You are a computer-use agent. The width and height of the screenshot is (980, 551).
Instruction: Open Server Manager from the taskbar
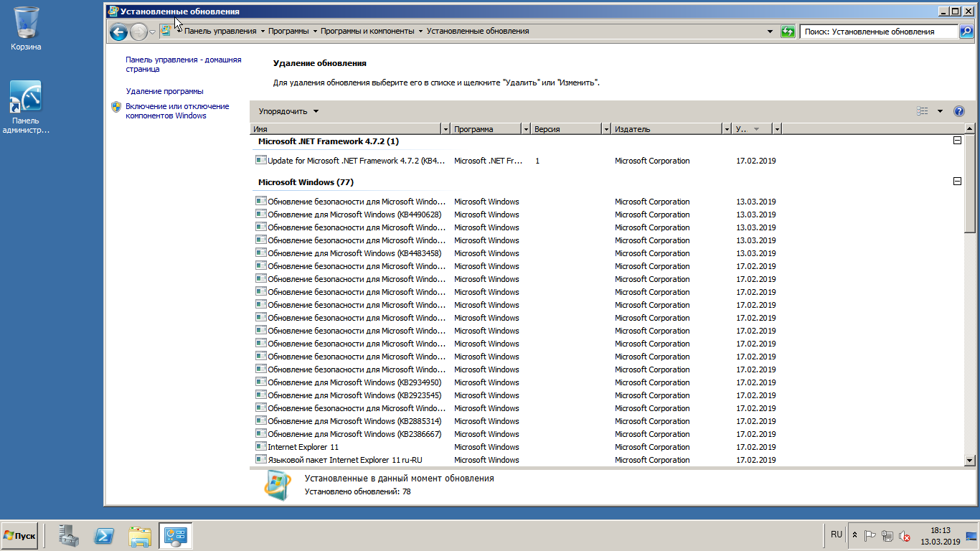(70, 536)
